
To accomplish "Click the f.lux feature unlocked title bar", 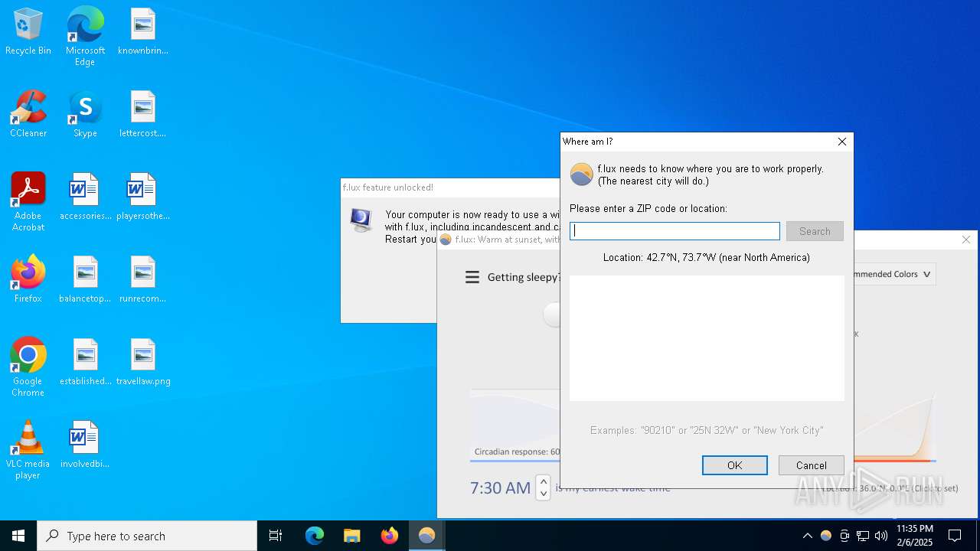I will (451, 187).
